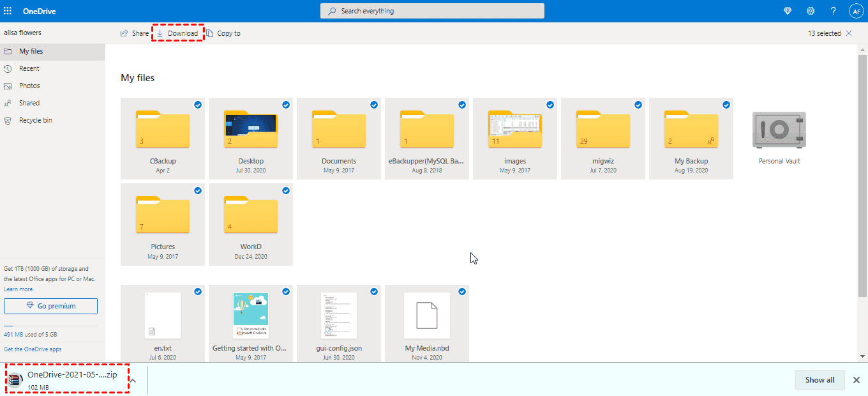This screenshot has width=868, height=396.
Task: Toggle checkmark on My Media.nbd file
Action: click(x=462, y=291)
